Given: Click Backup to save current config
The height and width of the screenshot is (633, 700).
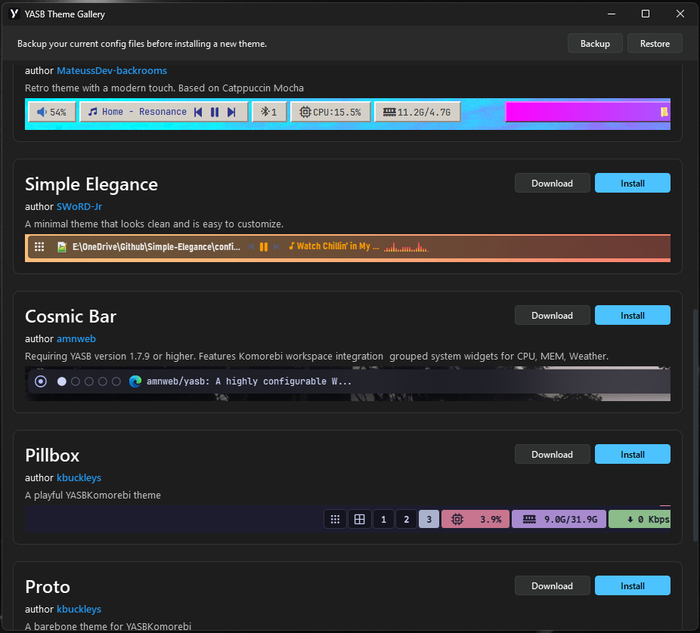Looking at the screenshot, I should point(595,44).
